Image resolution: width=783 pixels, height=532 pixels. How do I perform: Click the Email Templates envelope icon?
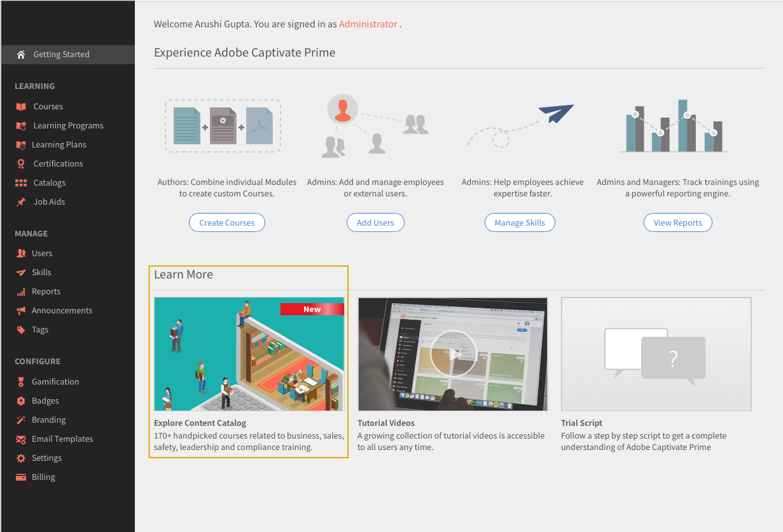coord(21,439)
